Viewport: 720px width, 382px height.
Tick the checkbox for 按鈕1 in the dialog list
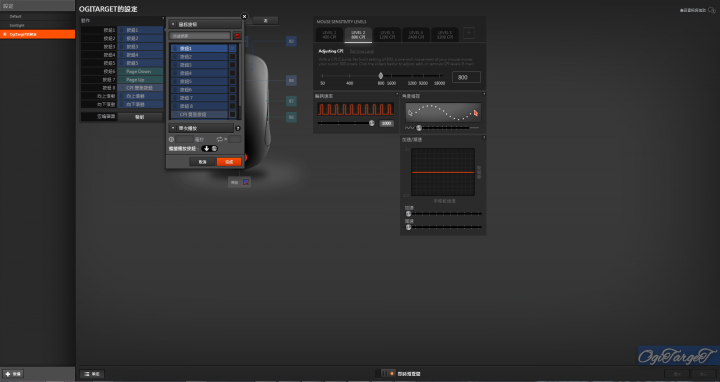pyautogui.click(x=232, y=48)
